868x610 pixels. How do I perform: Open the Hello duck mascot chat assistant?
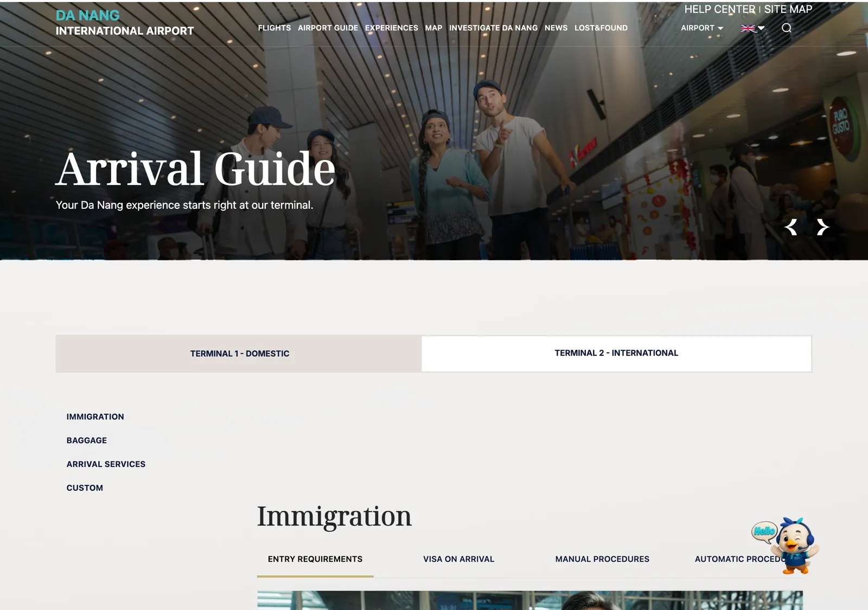tap(787, 545)
